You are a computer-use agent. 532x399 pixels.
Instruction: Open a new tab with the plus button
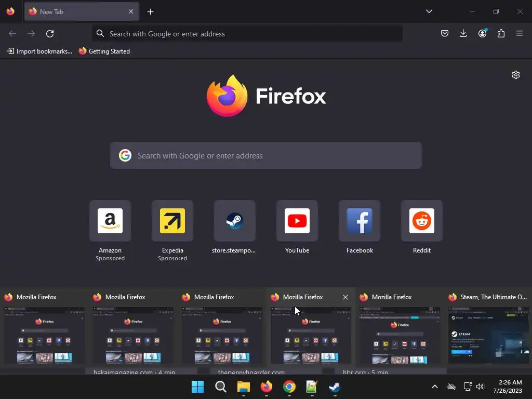click(150, 12)
